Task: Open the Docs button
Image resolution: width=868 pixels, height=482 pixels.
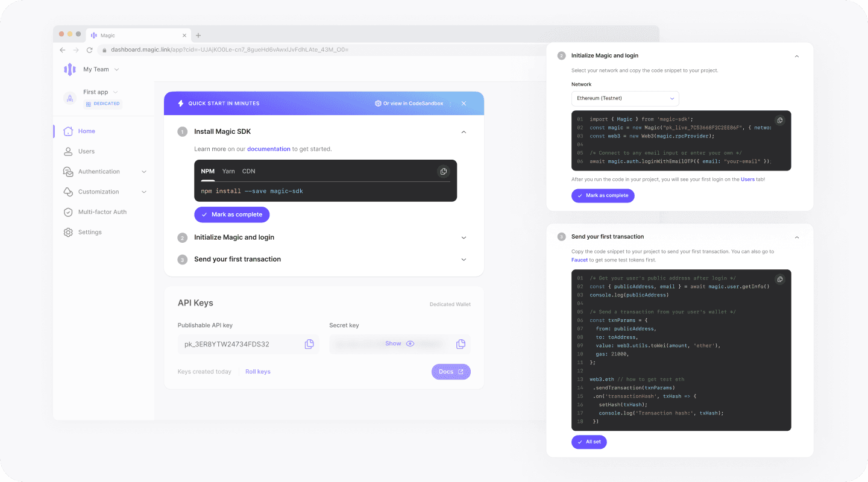Action: (451, 372)
